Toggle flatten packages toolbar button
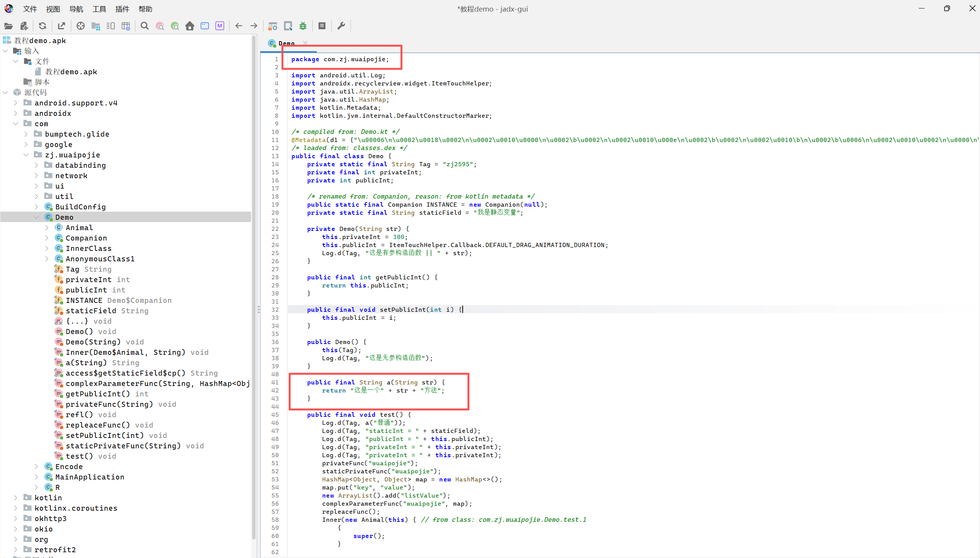The height and width of the screenshot is (558, 980). point(96,26)
